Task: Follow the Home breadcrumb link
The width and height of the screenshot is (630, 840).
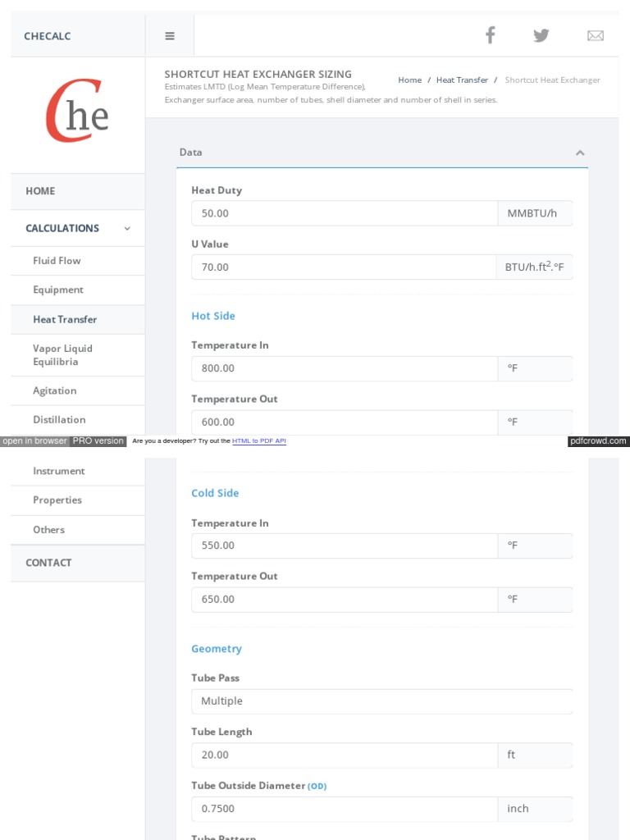Action: [x=410, y=80]
